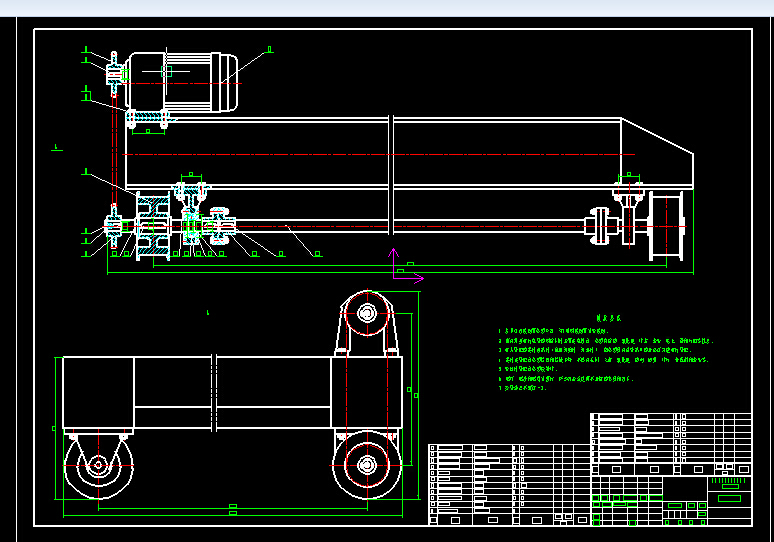Select the large flanged wheel at the shaft's right end

pyautogui.click(x=666, y=226)
